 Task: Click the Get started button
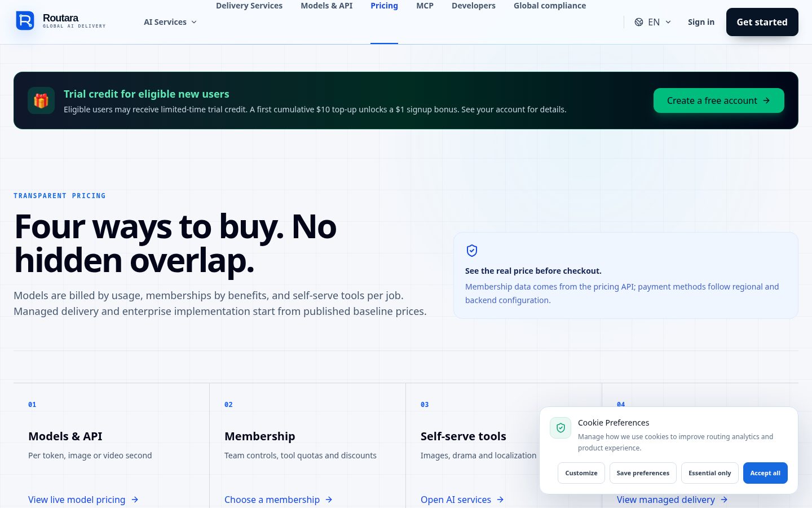(x=762, y=22)
